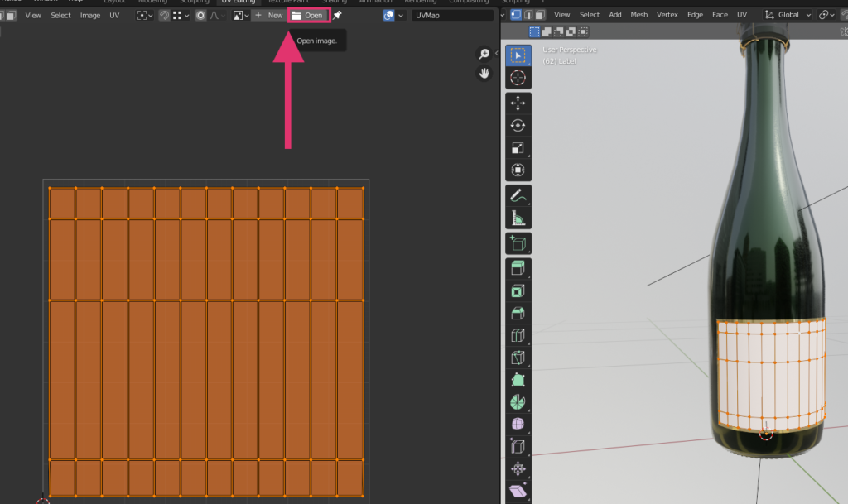Open the Mesh menu

point(638,15)
